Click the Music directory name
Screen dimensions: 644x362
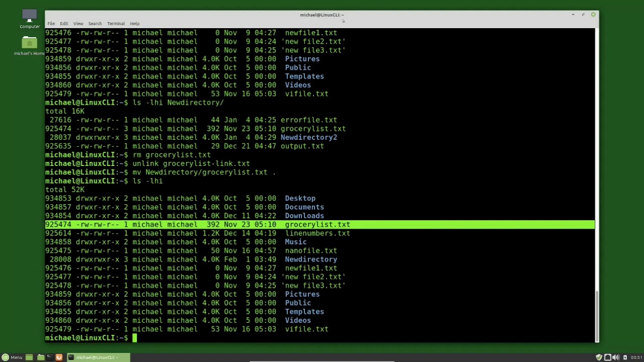click(296, 242)
